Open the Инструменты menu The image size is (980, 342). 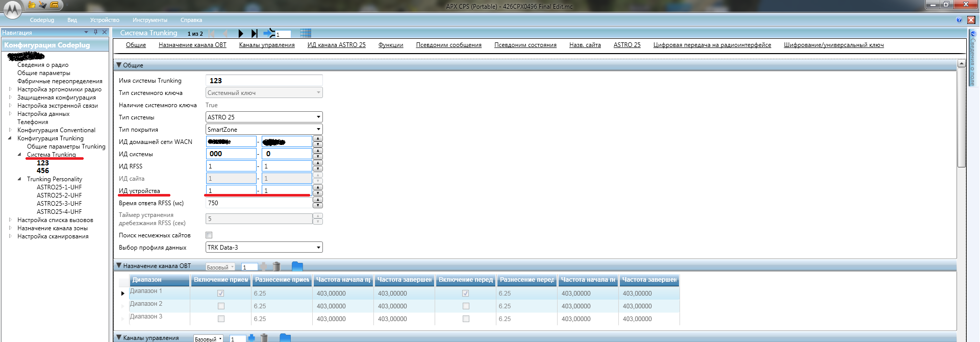click(150, 20)
